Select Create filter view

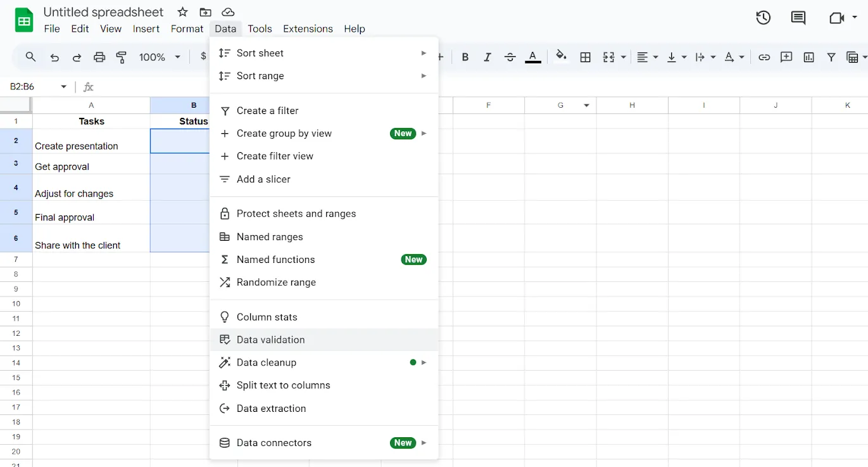tap(324, 157)
